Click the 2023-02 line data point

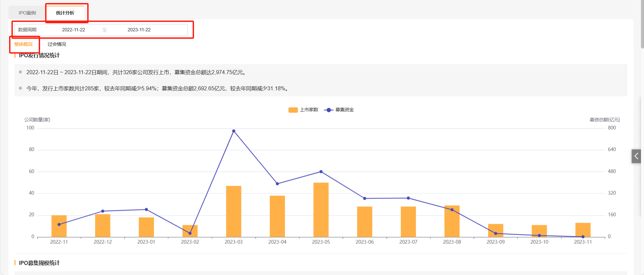click(x=190, y=233)
